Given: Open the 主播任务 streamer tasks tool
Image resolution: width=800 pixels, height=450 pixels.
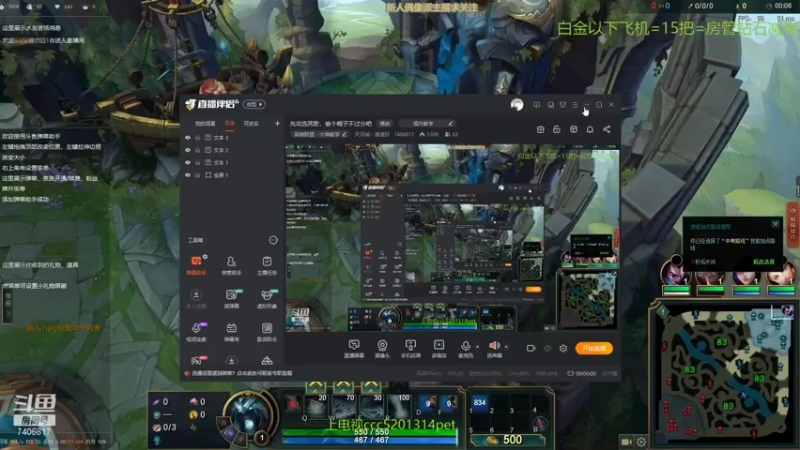Looking at the screenshot, I should tap(266, 265).
